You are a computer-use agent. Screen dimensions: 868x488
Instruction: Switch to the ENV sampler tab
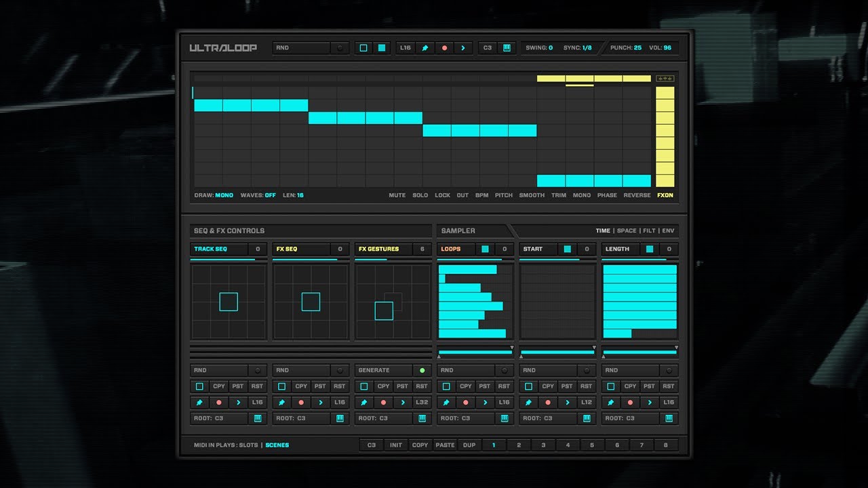coord(669,230)
